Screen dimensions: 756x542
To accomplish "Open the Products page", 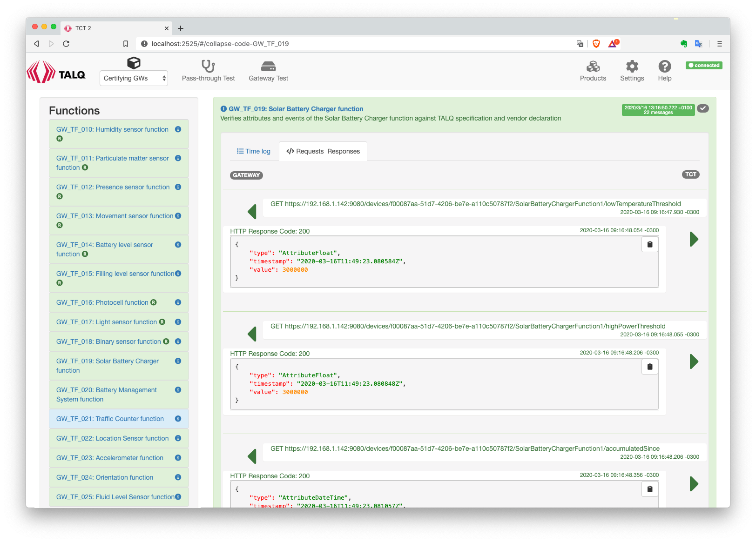I will (x=593, y=71).
